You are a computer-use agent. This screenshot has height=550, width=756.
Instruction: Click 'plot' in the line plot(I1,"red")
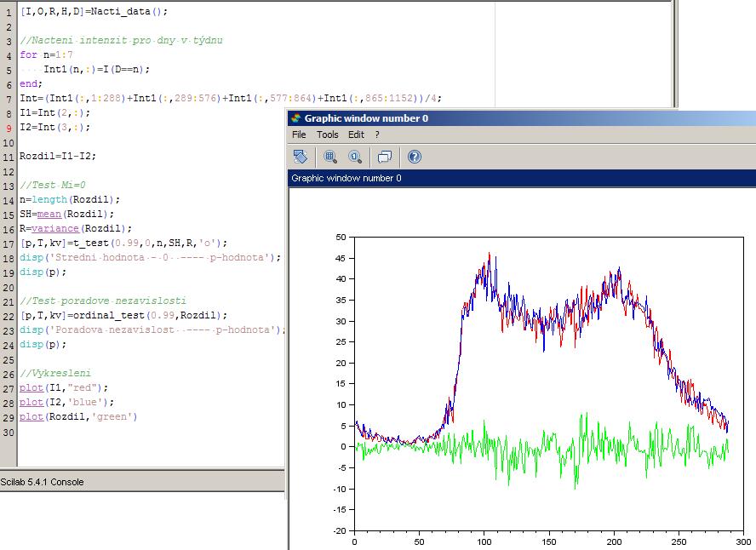tap(31, 387)
